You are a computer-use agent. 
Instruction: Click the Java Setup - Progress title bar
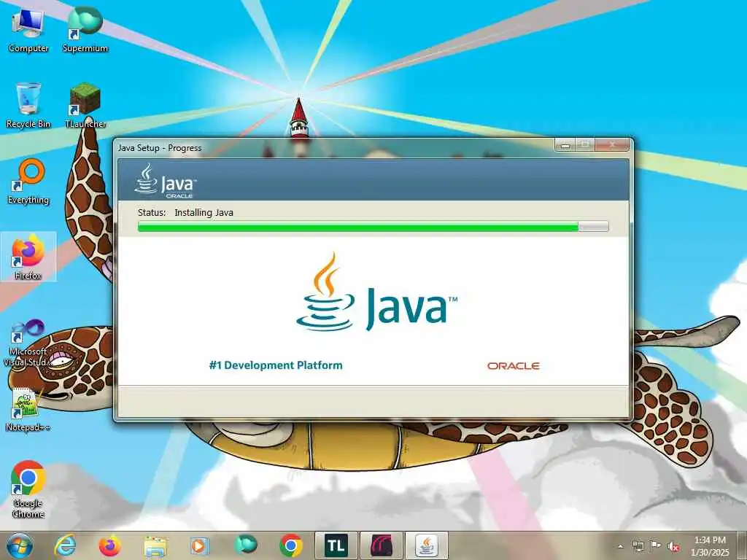(333, 147)
